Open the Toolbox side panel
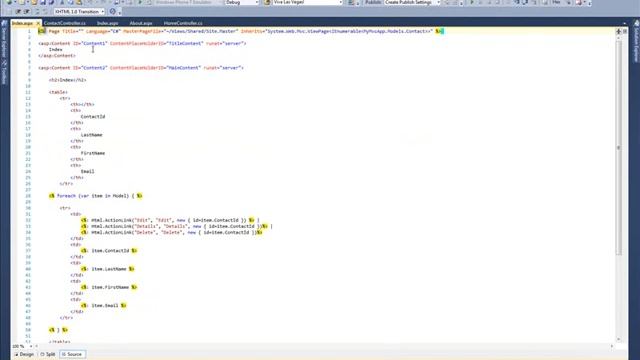This screenshot has width=640, height=360. pos(4,73)
